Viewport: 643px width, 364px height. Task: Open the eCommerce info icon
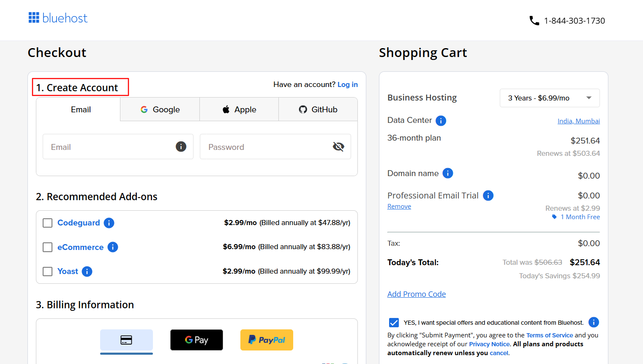pyautogui.click(x=113, y=247)
